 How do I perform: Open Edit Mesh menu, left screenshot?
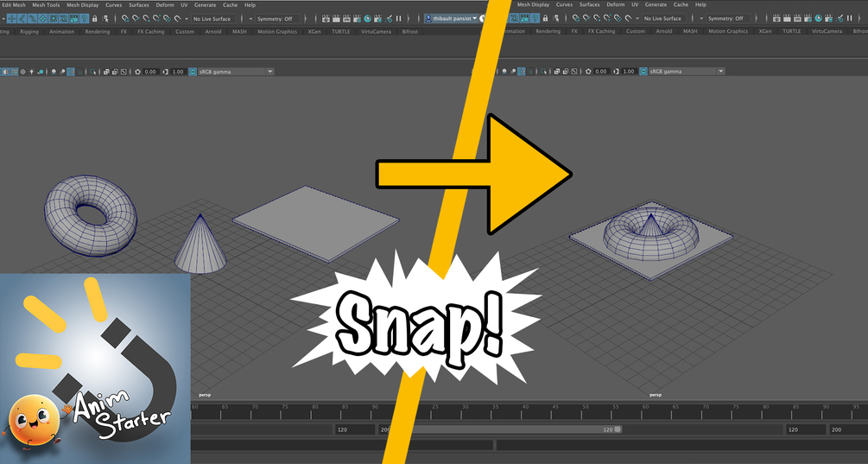[x=14, y=5]
